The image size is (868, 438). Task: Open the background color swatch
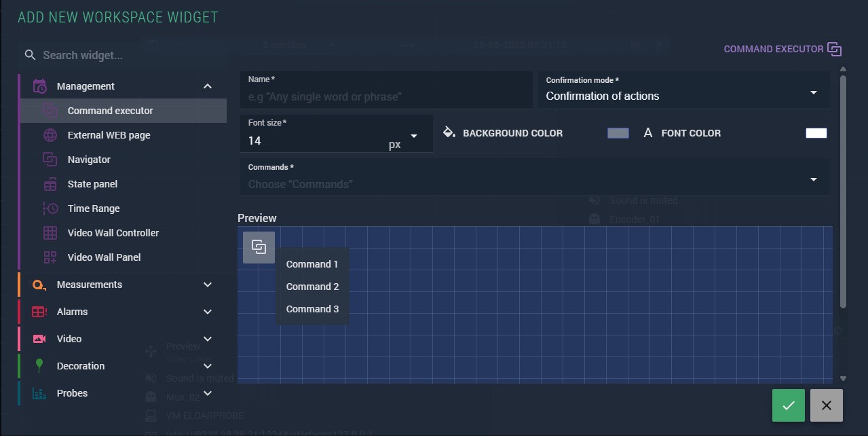(618, 133)
